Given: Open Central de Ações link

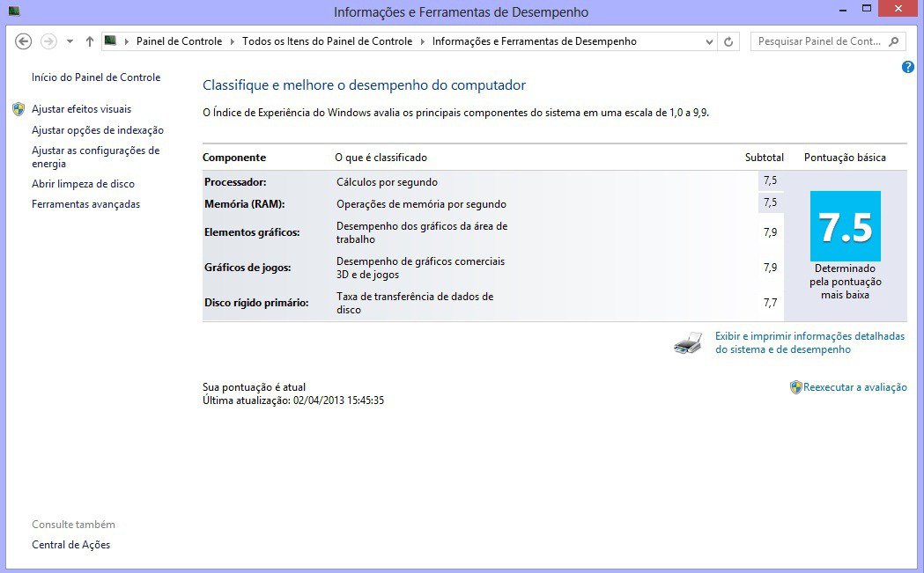Looking at the screenshot, I should coord(70,545).
